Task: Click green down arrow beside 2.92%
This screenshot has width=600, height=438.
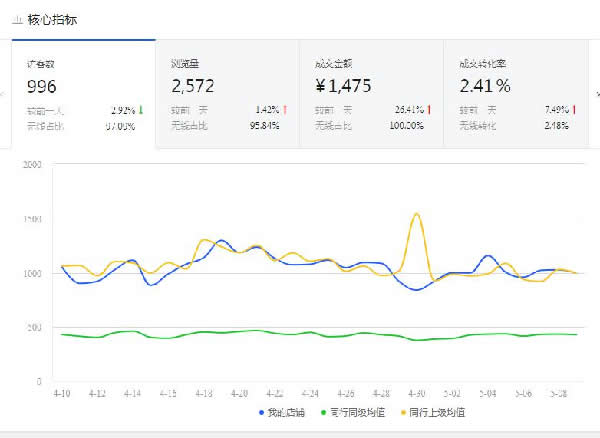Action: pos(141,109)
